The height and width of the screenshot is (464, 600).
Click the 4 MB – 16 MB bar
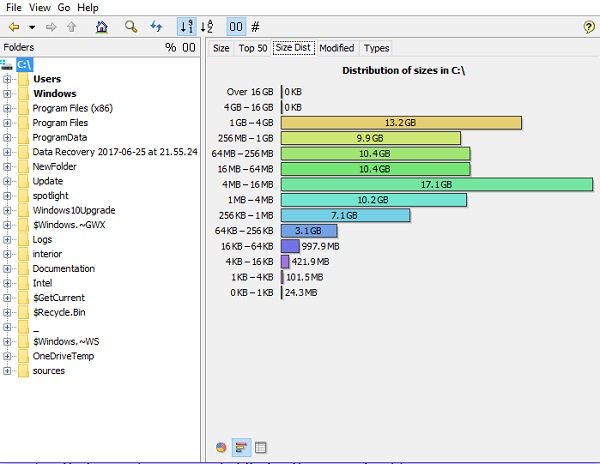[x=438, y=185]
